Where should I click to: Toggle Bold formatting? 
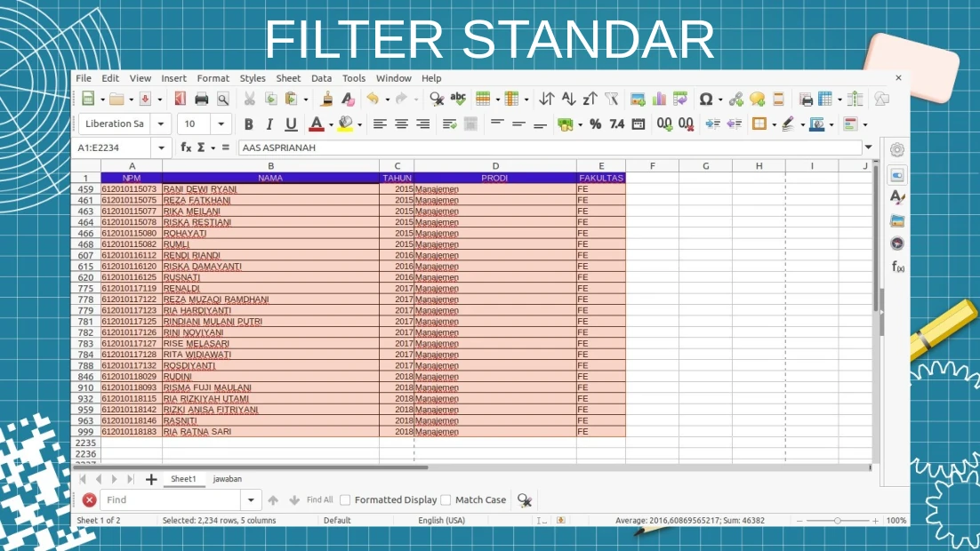248,124
